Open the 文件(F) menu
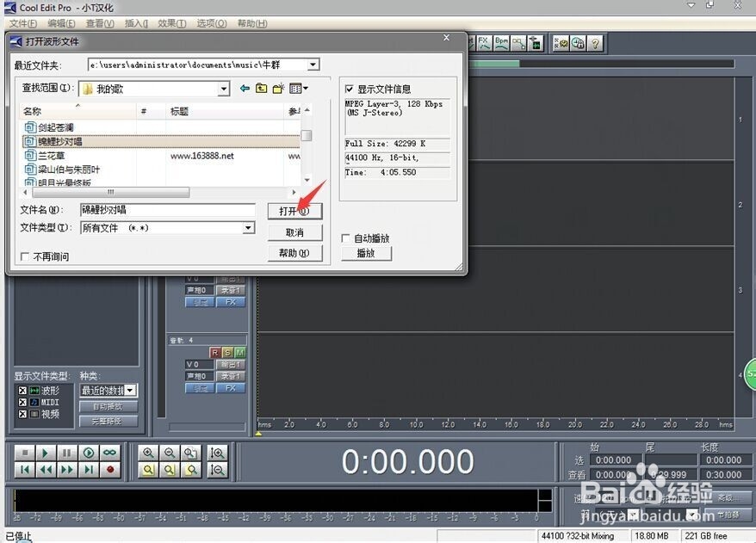 pos(23,23)
